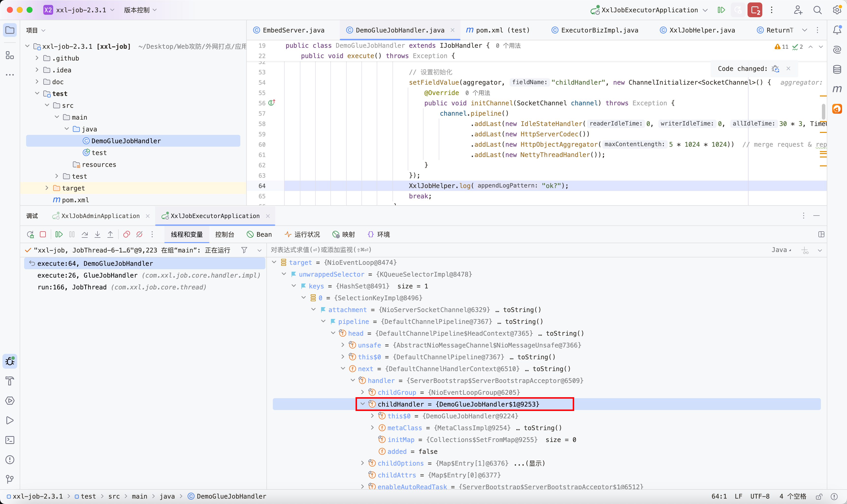The height and width of the screenshot is (504, 847).
Task: Open Terminal tool window in left sidebar
Action: point(10,440)
